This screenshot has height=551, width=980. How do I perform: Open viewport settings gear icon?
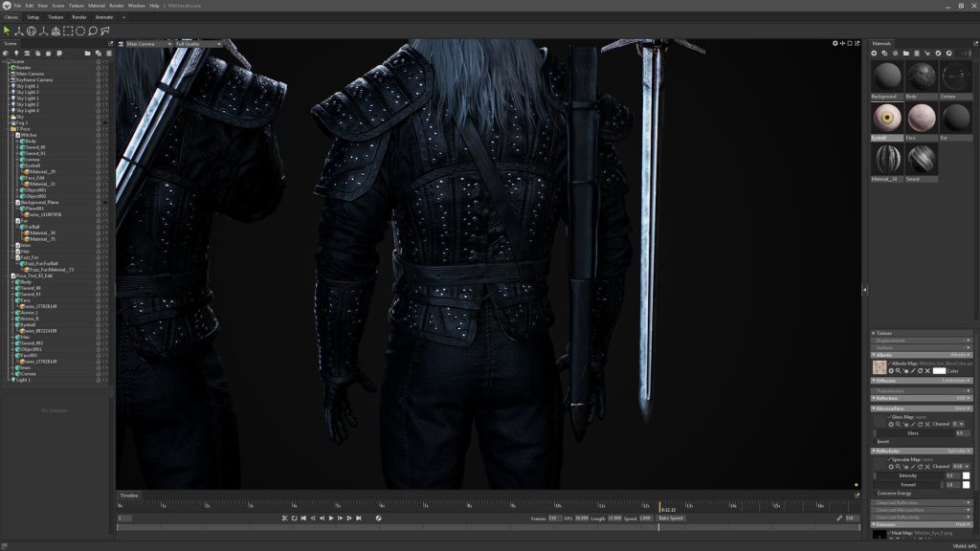click(835, 44)
